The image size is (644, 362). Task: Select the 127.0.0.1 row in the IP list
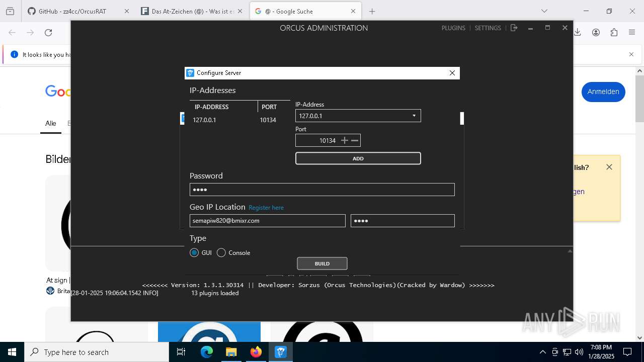click(x=239, y=120)
